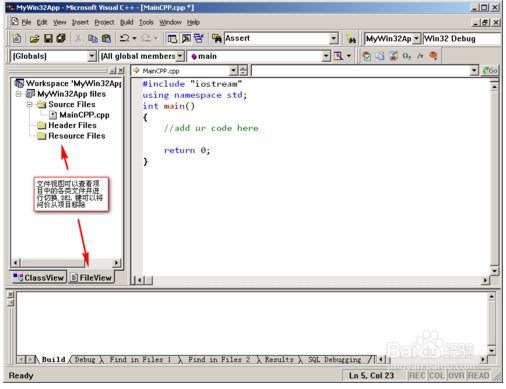This screenshot has height=389, width=506.
Task: Click the Search binoculars icon after Assert box
Action: coord(351,39)
